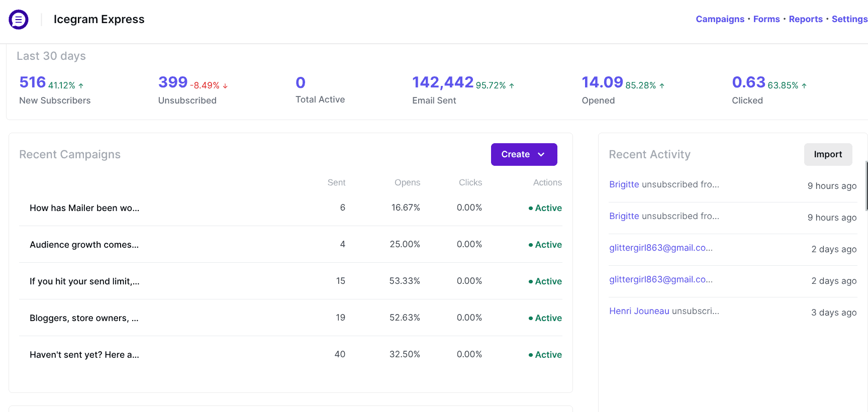Click the 41.12% subscriber growth indicator

click(66, 86)
